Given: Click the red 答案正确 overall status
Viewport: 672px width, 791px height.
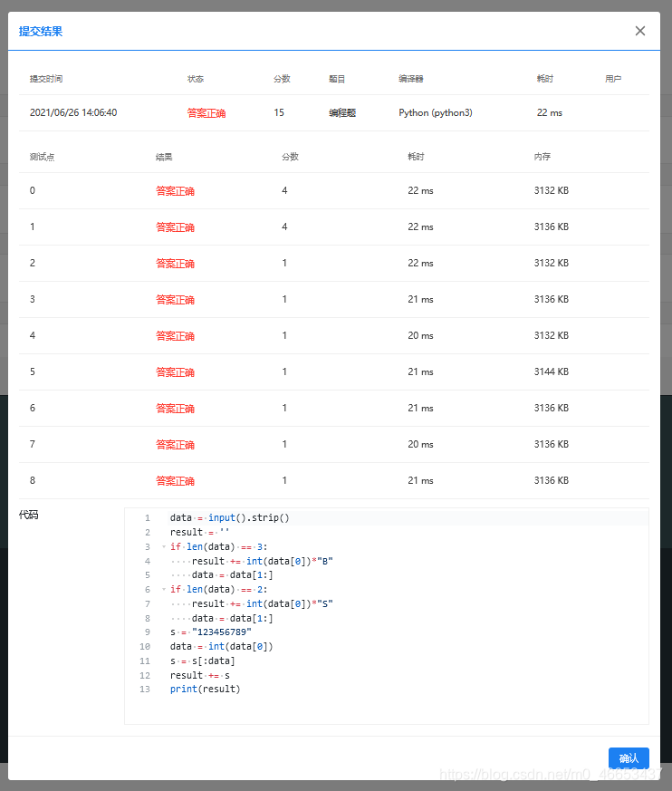Looking at the screenshot, I should point(206,113).
